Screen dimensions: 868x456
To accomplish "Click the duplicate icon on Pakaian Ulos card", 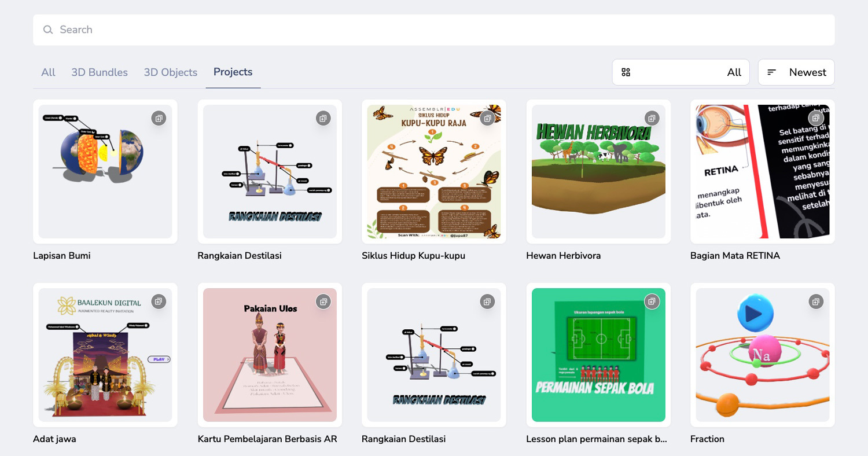I will coord(323,301).
